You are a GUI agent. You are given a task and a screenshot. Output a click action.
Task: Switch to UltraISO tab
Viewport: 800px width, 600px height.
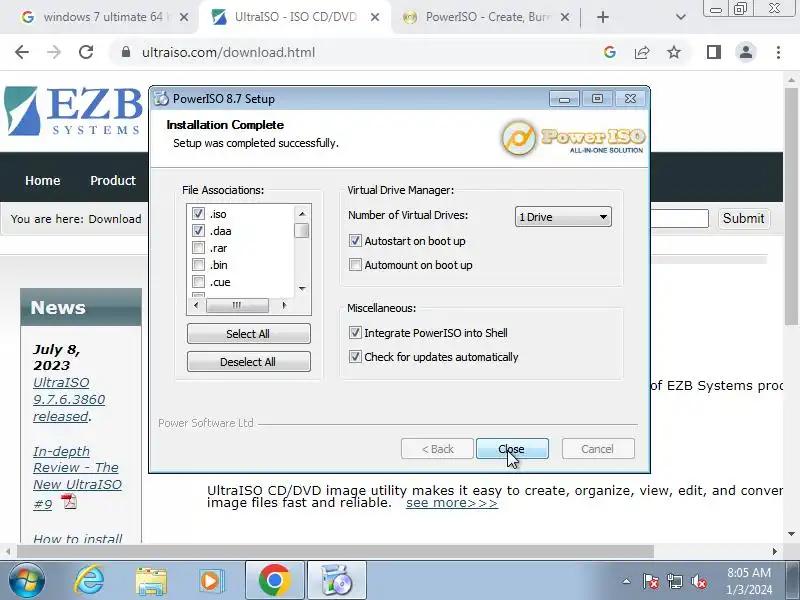coord(295,17)
